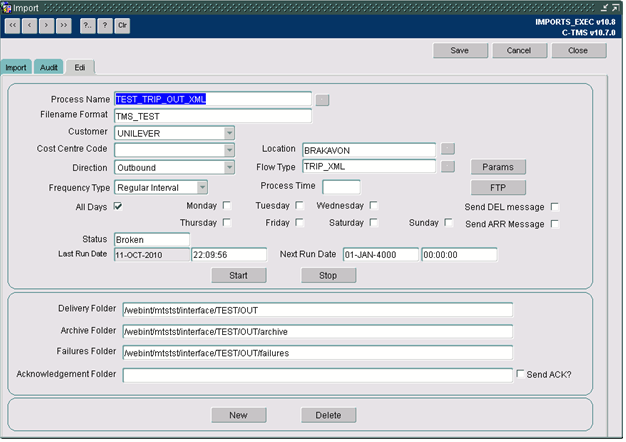Switch to the Audit tab
The height and width of the screenshot is (442, 626).
click(x=49, y=67)
